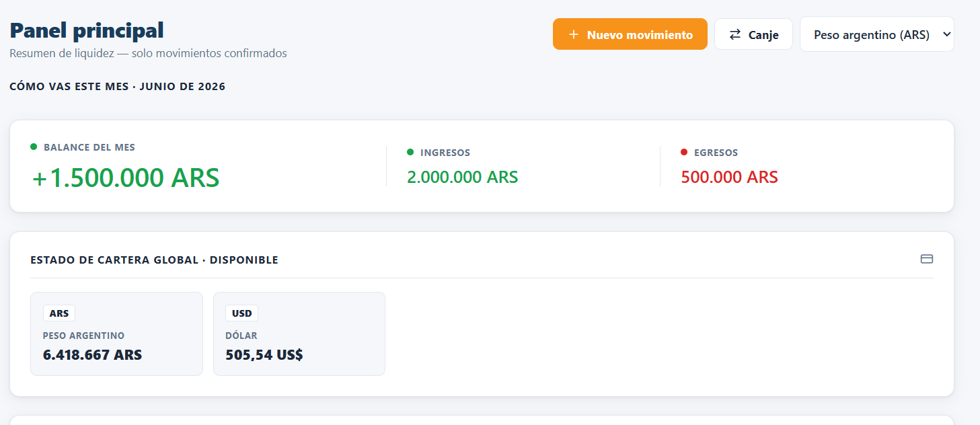
Task: Click the Resumen de liquidez subtitle text
Action: point(148,53)
